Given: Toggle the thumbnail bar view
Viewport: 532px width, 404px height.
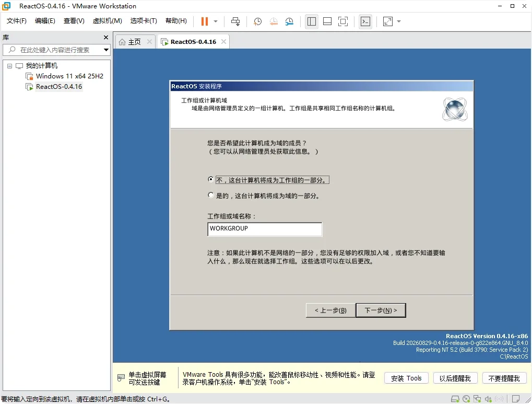Looking at the screenshot, I should (327, 21).
